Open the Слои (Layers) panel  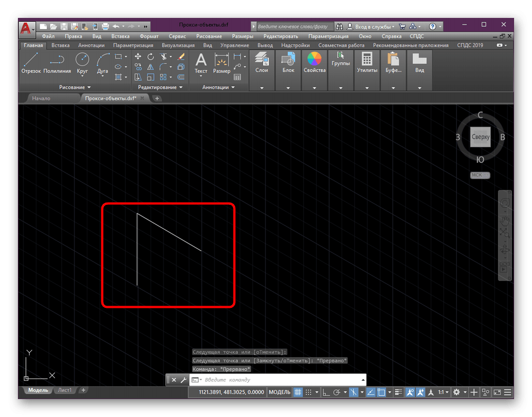point(262,62)
